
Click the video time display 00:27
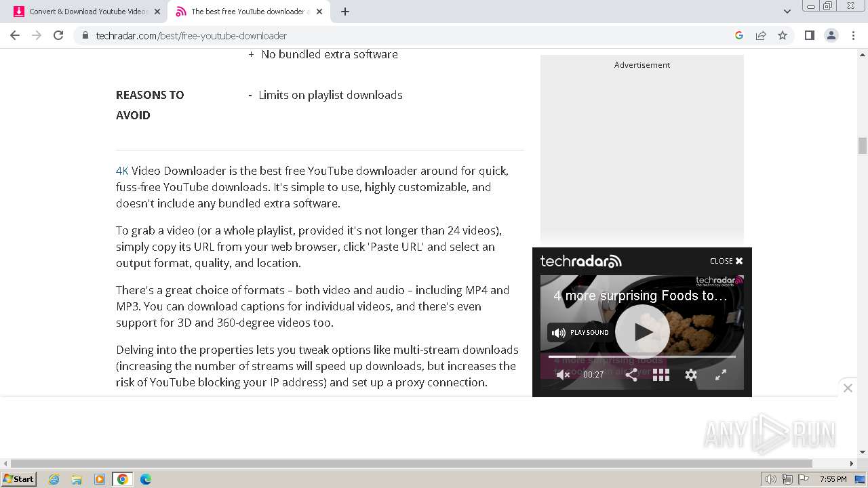[593, 375]
